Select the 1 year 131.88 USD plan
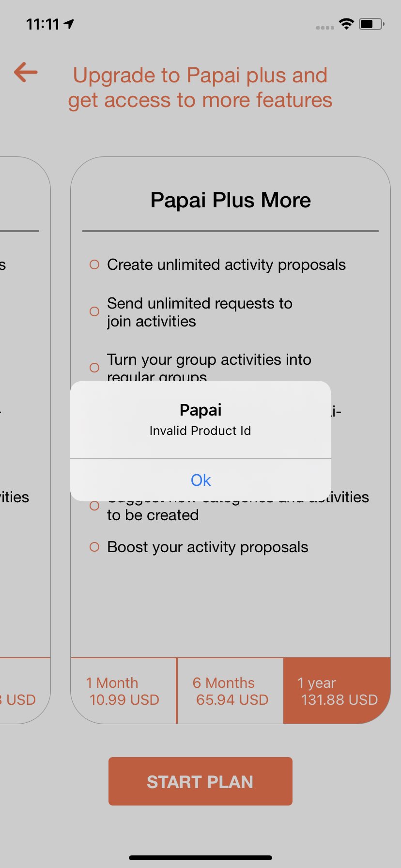Image resolution: width=401 pixels, height=868 pixels. [x=337, y=691]
